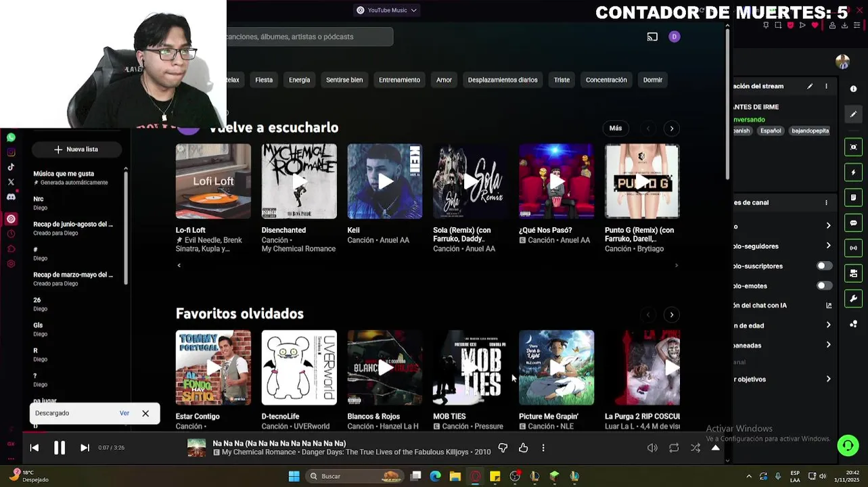Image resolution: width=868 pixels, height=487 pixels.
Task: Click the Español stream tag
Action: click(770, 131)
